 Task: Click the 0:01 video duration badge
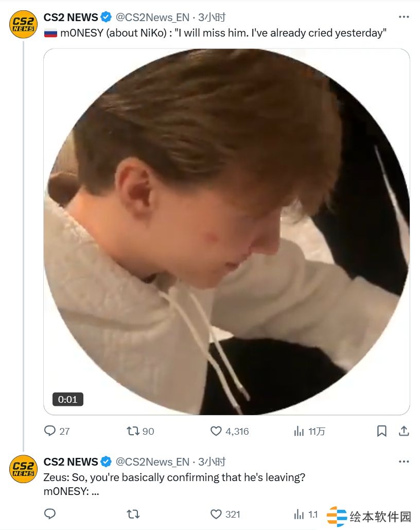pyautogui.click(x=67, y=399)
